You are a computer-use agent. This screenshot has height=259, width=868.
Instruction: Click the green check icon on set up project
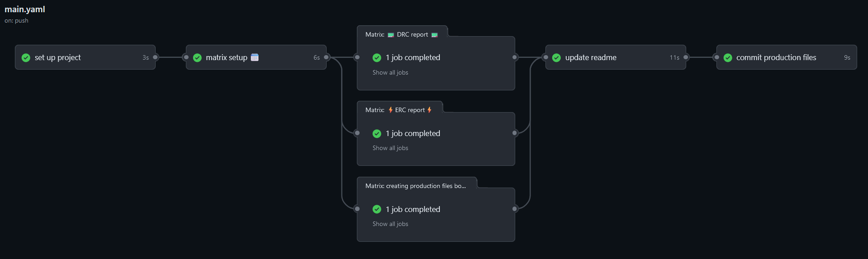26,57
